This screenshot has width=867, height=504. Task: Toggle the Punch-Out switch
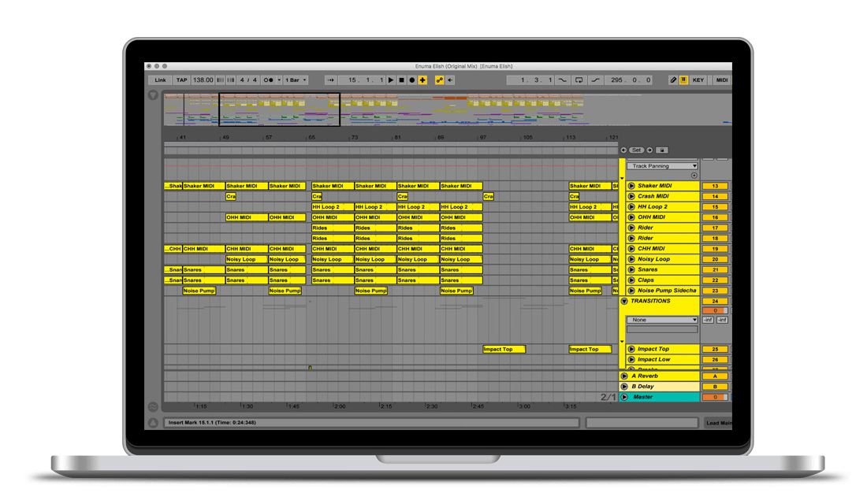tap(596, 80)
